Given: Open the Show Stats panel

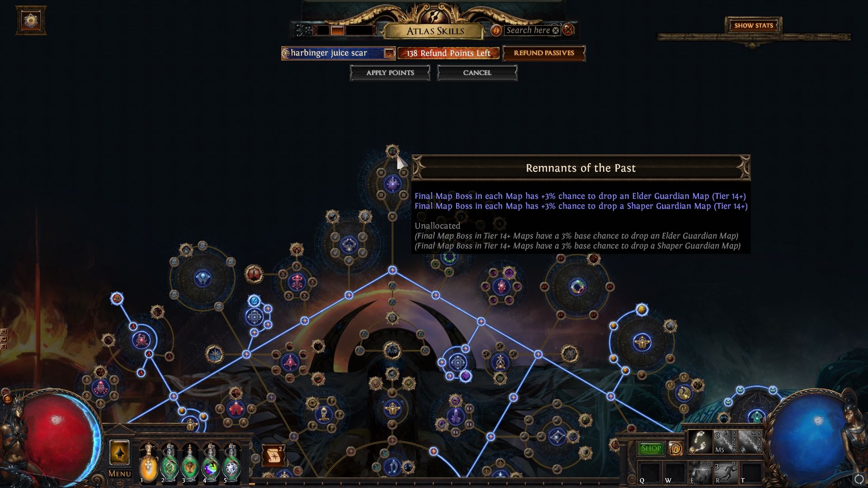Looking at the screenshot, I should coord(754,25).
